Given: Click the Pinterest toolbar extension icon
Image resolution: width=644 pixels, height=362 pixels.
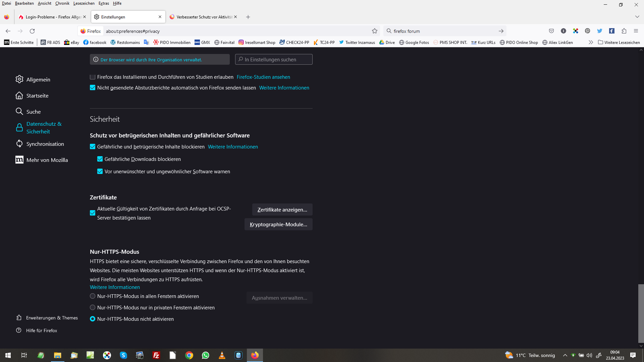Looking at the screenshot, I should [x=587, y=31].
